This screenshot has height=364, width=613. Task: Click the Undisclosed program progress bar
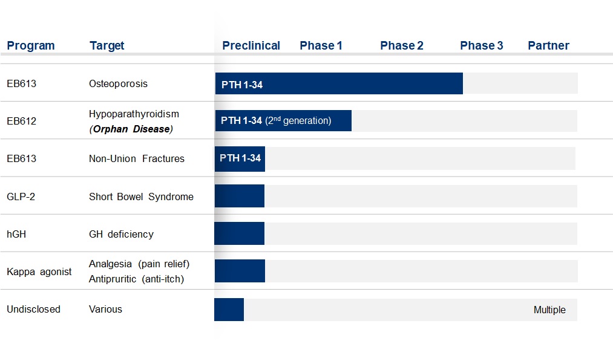(x=229, y=310)
